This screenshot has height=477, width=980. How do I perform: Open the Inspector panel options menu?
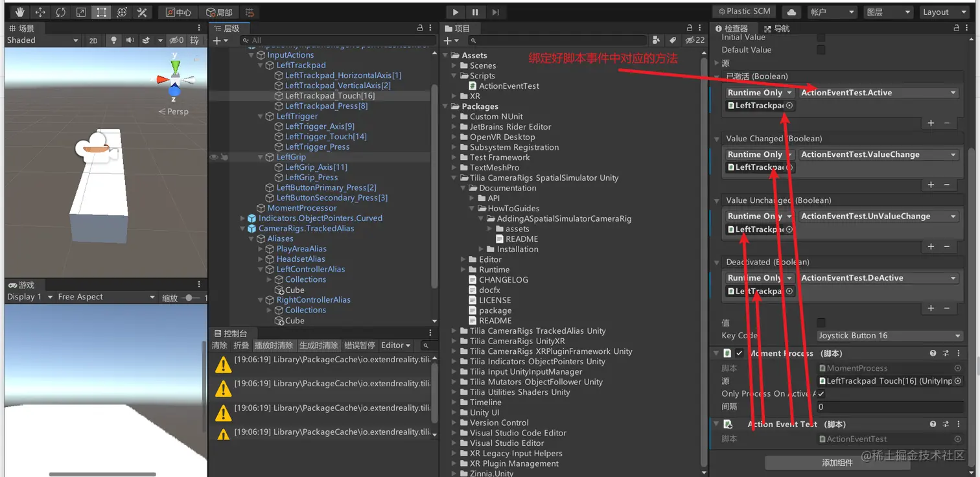coord(968,28)
